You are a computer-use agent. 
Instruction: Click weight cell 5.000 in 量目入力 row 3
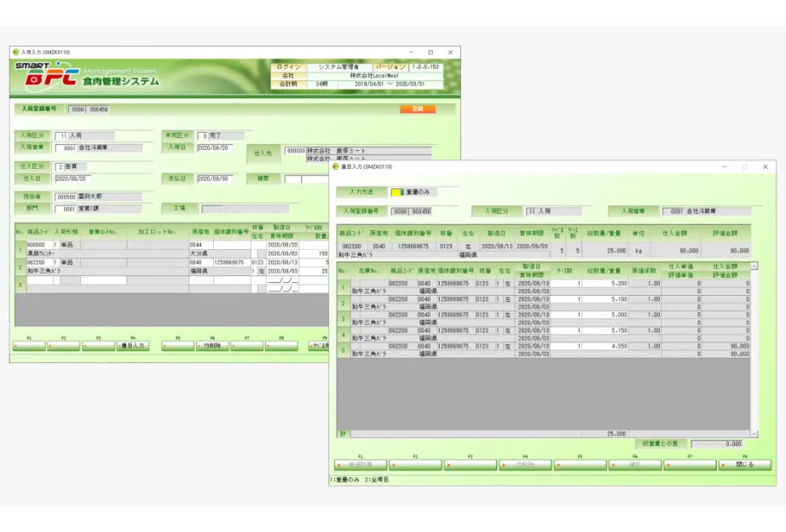(604, 315)
